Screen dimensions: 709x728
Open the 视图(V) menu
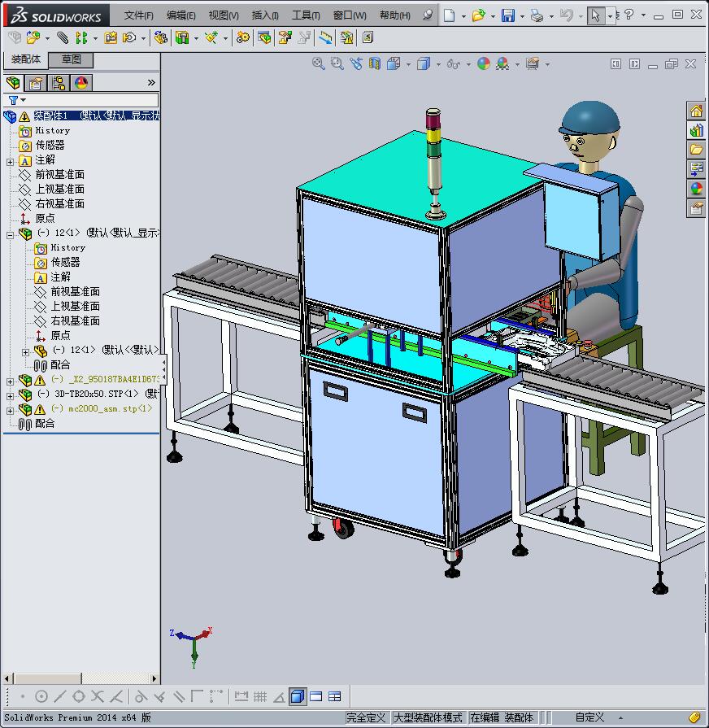click(x=224, y=15)
